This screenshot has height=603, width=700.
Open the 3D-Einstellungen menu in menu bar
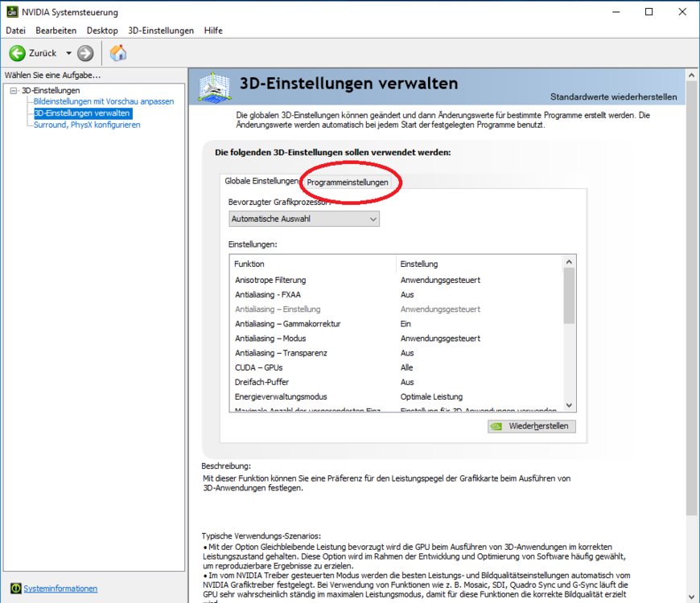coord(161,31)
